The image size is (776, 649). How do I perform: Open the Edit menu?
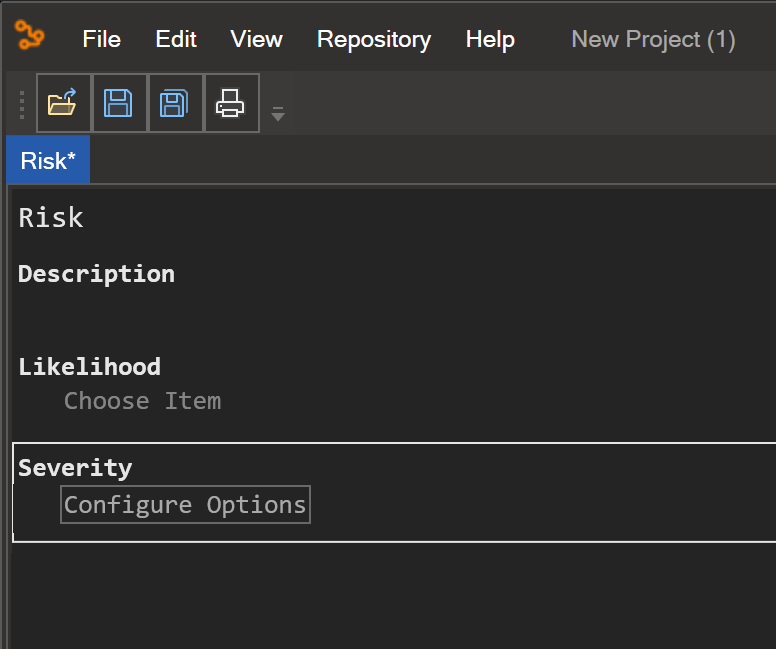pos(176,39)
